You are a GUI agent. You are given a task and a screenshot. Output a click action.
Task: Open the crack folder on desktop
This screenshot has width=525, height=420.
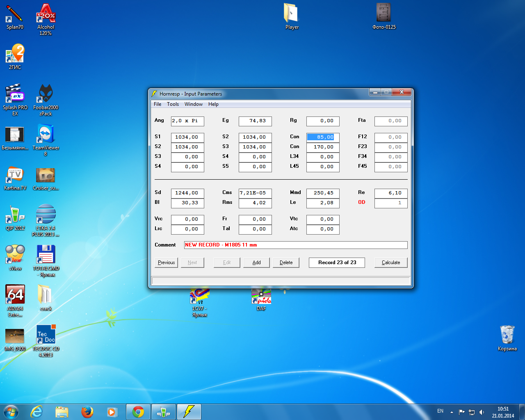tap(46, 298)
